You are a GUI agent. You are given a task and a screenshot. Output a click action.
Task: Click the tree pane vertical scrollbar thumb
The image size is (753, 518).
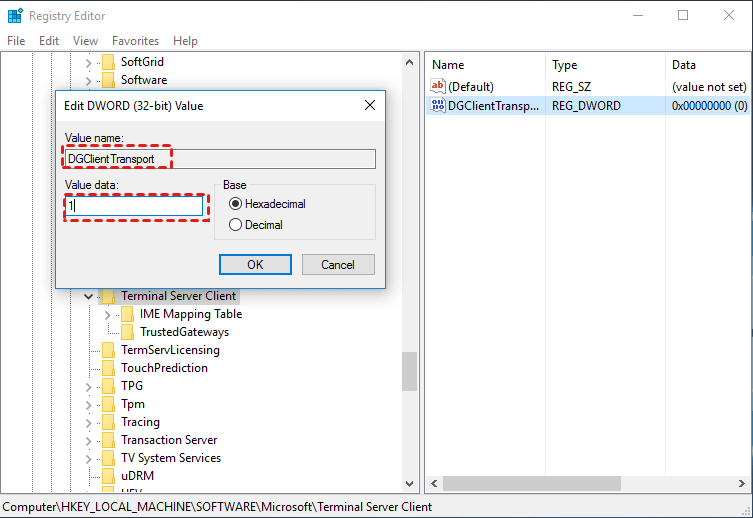pos(409,372)
